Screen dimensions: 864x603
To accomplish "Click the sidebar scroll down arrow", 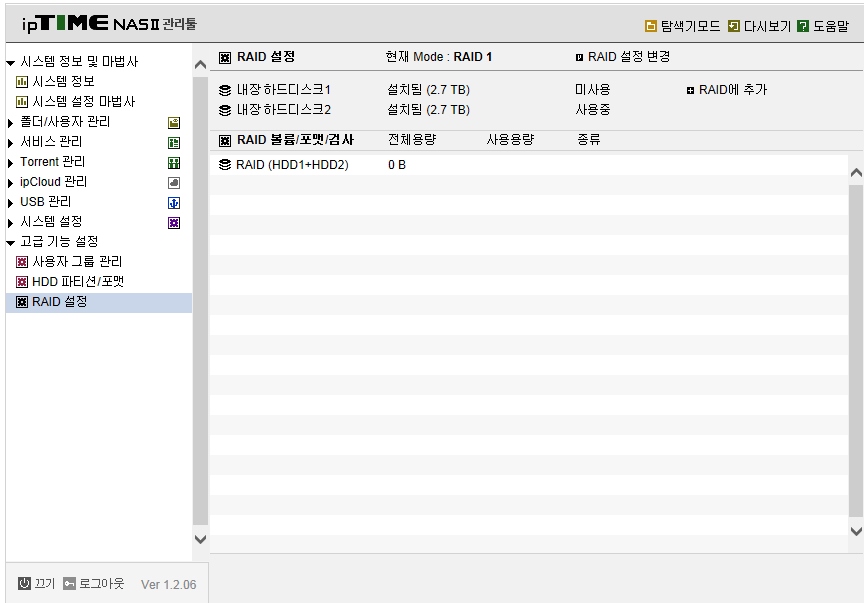I will point(201,539).
